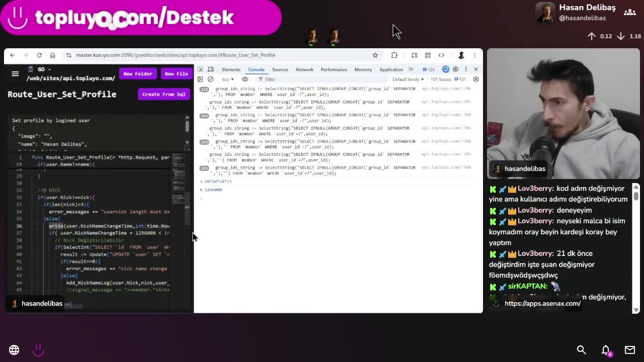Image resolution: width=644 pixels, height=362 pixels.
Task: Reload the page with refresh icon
Action: pyautogui.click(x=39, y=55)
